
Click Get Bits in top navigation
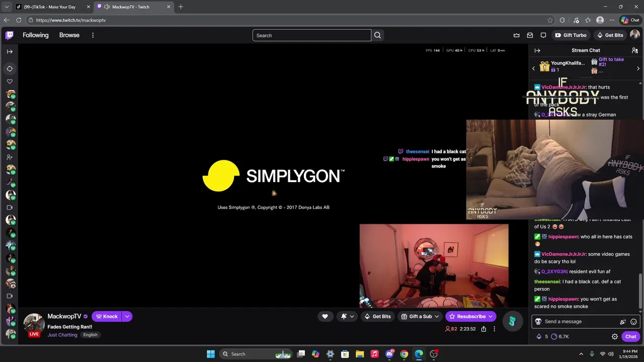tap(610, 35)
